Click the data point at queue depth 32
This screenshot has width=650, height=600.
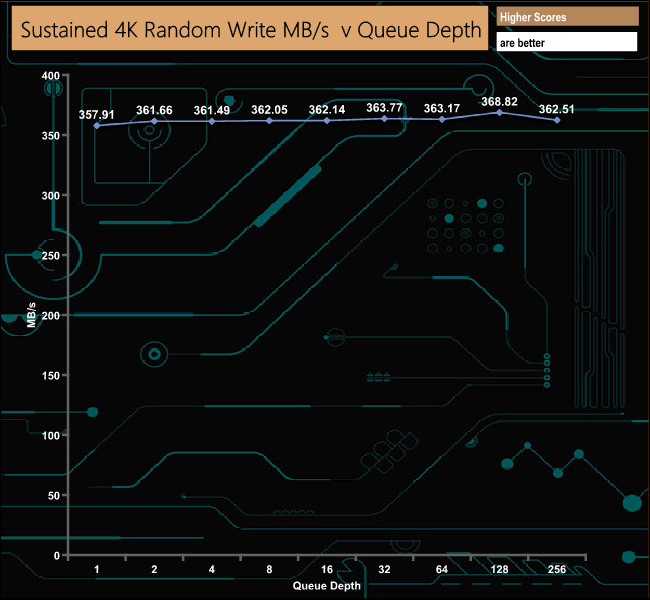click(385, 118)
